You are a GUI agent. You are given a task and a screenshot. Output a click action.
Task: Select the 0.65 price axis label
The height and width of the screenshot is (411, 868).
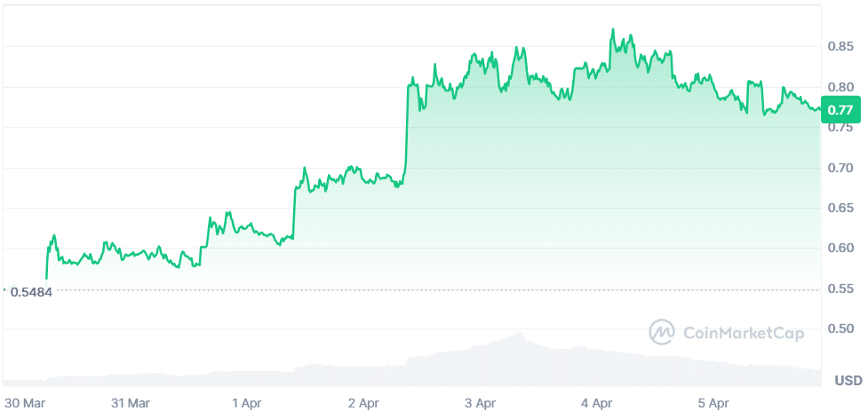point(839,208)
